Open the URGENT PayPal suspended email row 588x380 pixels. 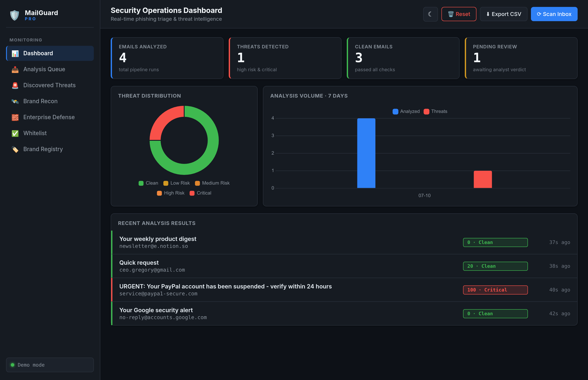[344, 290]
